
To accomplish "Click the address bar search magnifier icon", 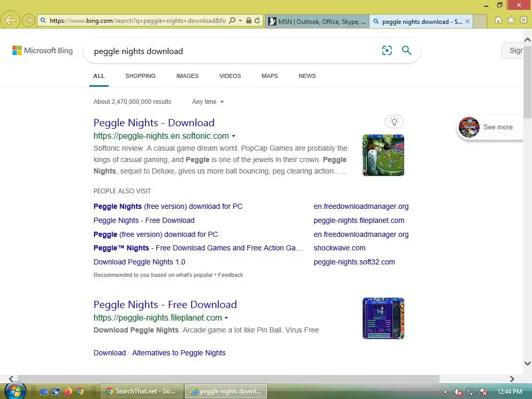I will pyautogui.click(x=232, y=21).
